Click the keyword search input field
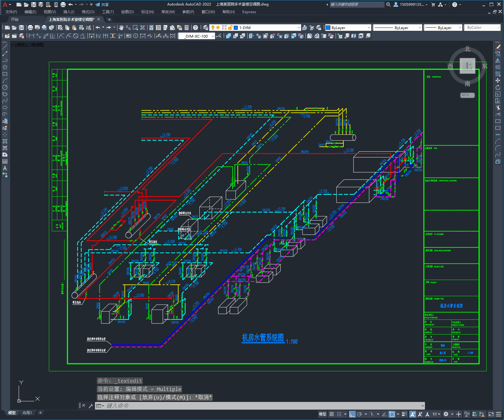Screen dimensions: 504x420 (x=357, y=4)
